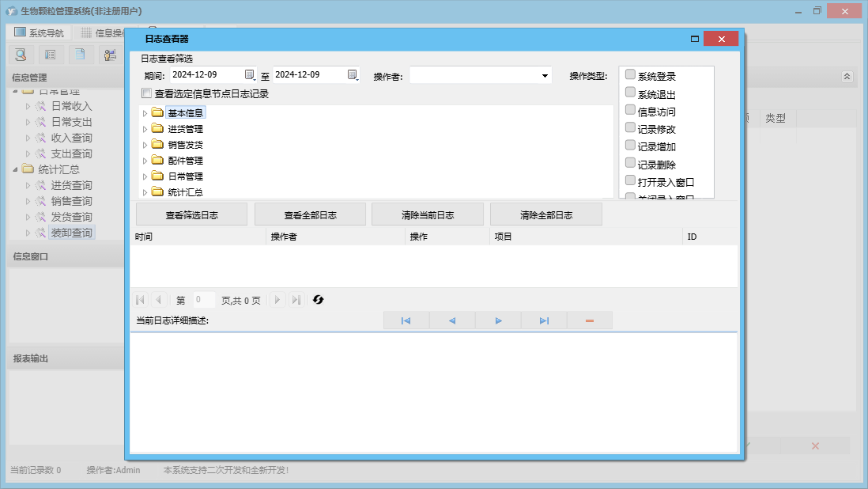The height and width of the screenshot is (489, 868).
Task: Jump to last log detail record
Action: click(x=544, y=320)
